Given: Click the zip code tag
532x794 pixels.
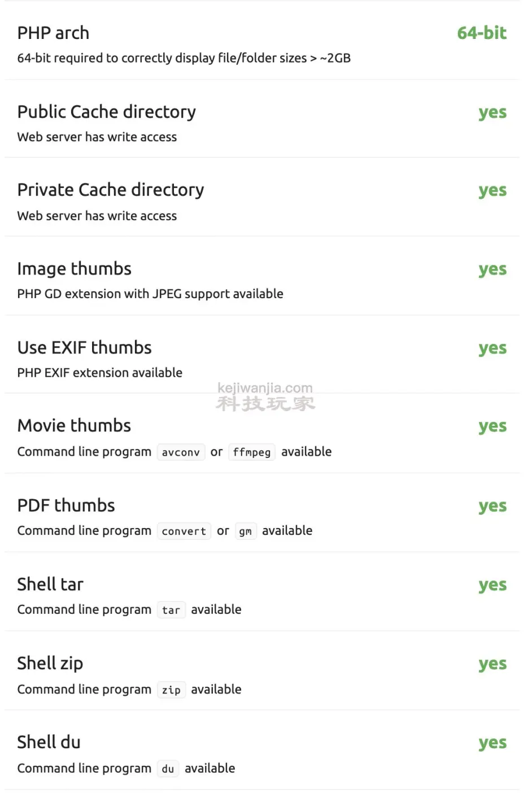Looking at the screenshot, I should pyautogui.click(x=171, y=690).
